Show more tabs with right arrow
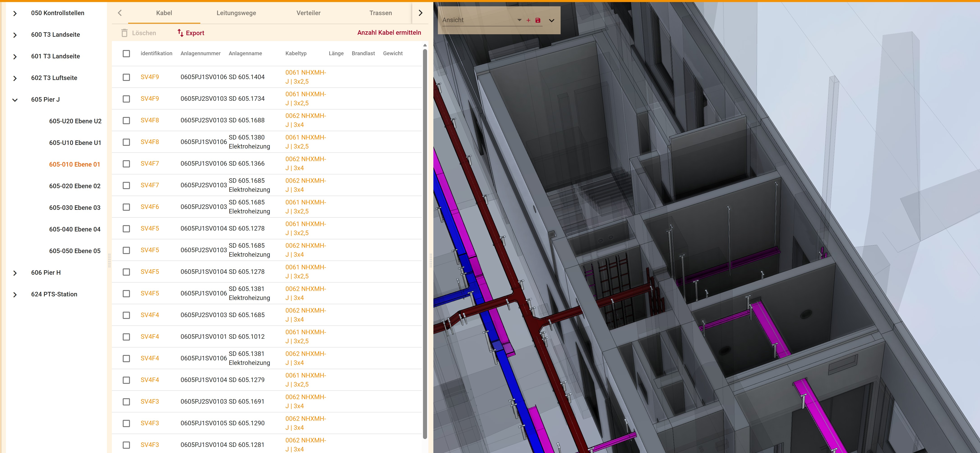 coord(420,13)
